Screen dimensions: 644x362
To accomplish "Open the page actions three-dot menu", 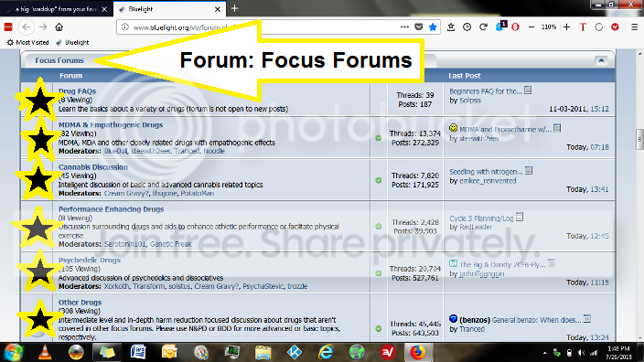I will coord(404,27).
